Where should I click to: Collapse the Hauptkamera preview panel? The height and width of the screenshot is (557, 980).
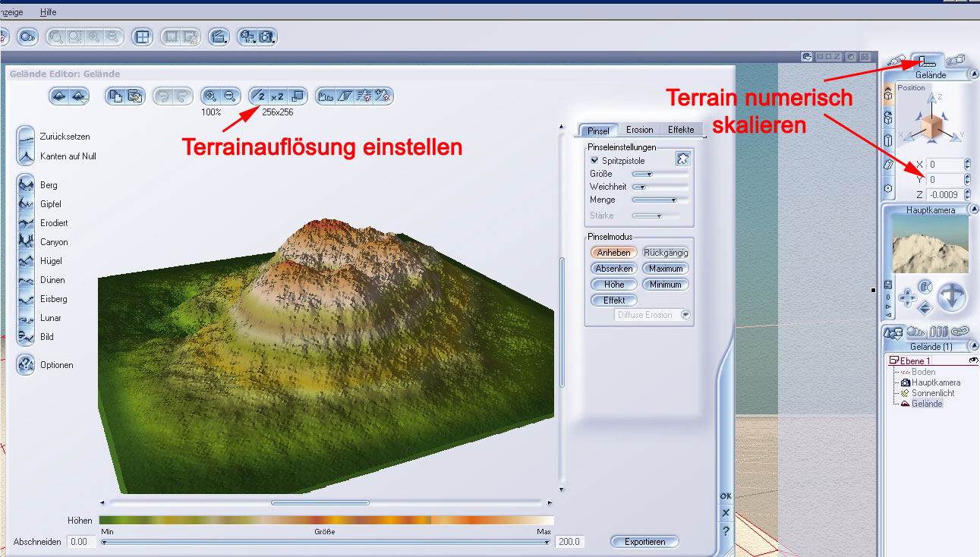972,209
